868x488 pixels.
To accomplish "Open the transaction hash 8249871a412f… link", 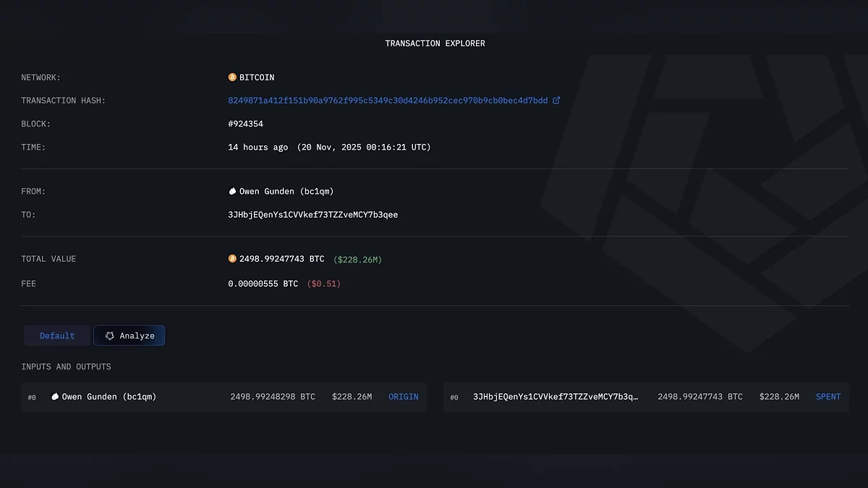I will tap(388, 100).
